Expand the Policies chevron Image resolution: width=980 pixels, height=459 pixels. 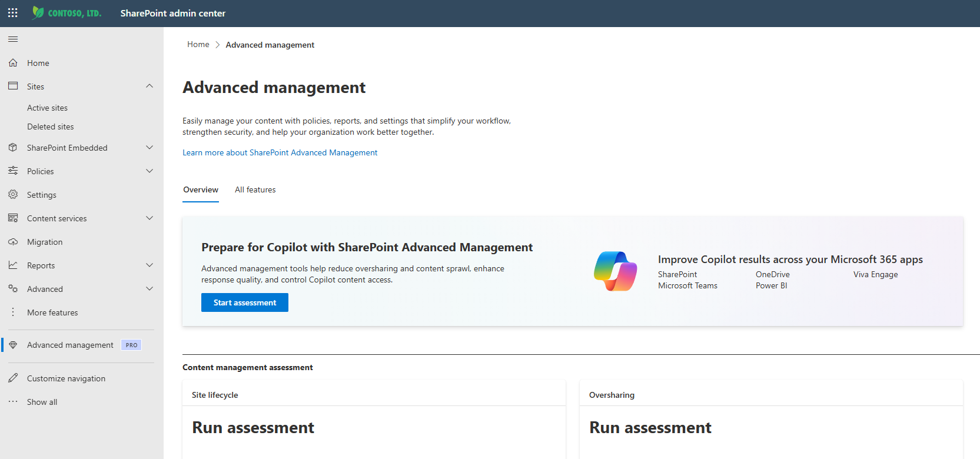tap(150, 171)
